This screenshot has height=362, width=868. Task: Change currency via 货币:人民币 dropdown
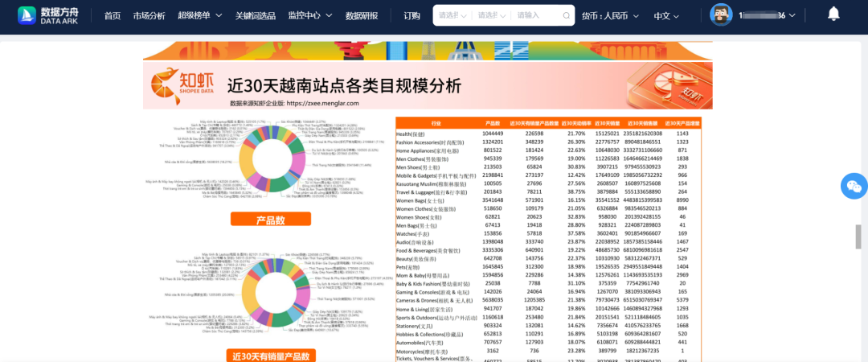click(610, 15)
